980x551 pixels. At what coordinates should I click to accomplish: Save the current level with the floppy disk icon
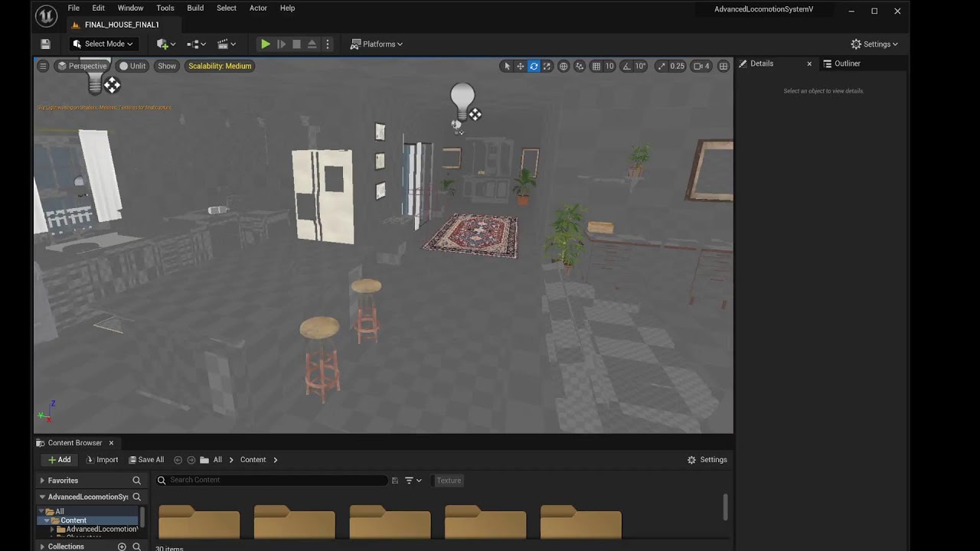point(45,44)
